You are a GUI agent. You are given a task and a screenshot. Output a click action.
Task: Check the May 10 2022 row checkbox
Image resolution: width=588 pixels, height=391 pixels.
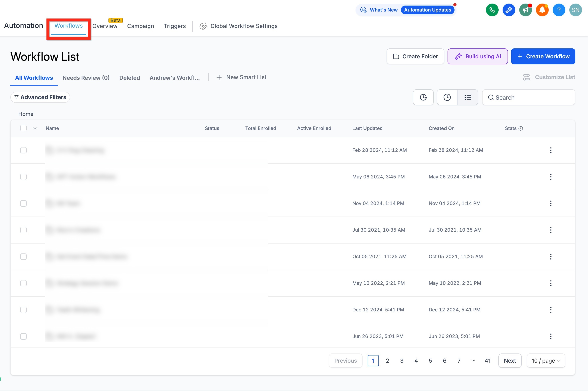tap(23, 283)
